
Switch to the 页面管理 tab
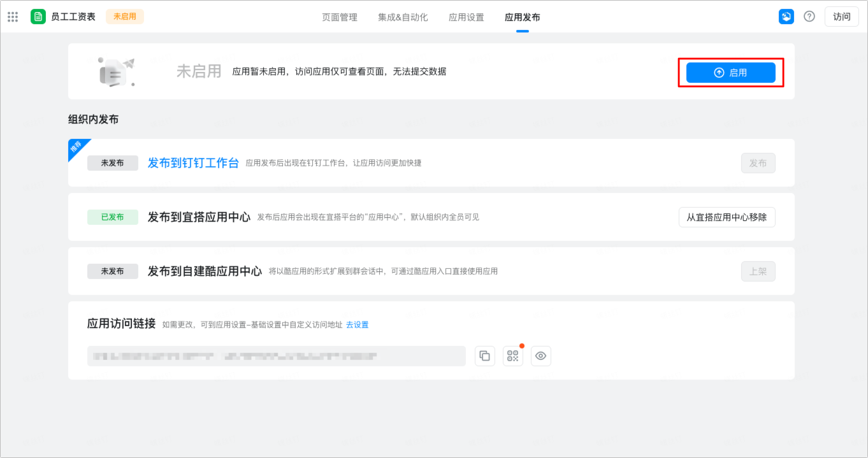[340, 17]
